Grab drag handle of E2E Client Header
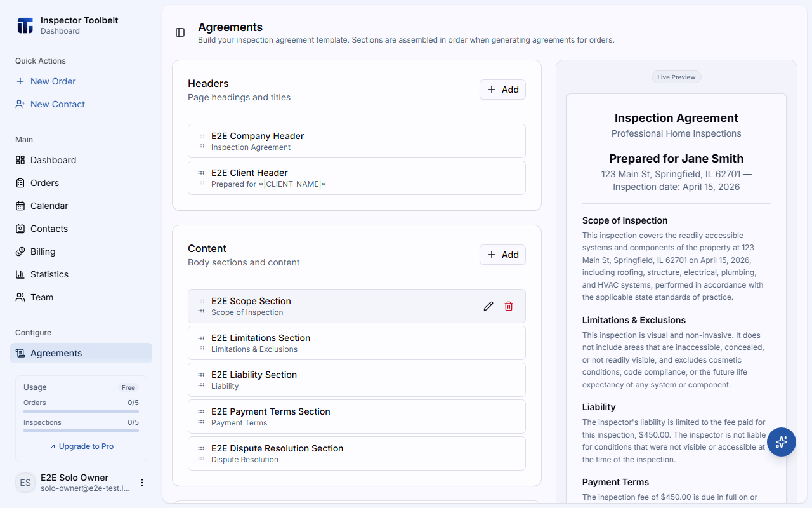812x508 pixels. pos(201,178)
